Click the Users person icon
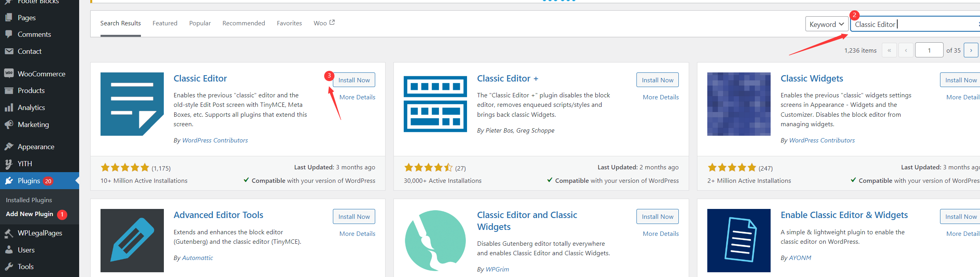Image resolution: width=980 pixels, height=277 pixels. 9,250
